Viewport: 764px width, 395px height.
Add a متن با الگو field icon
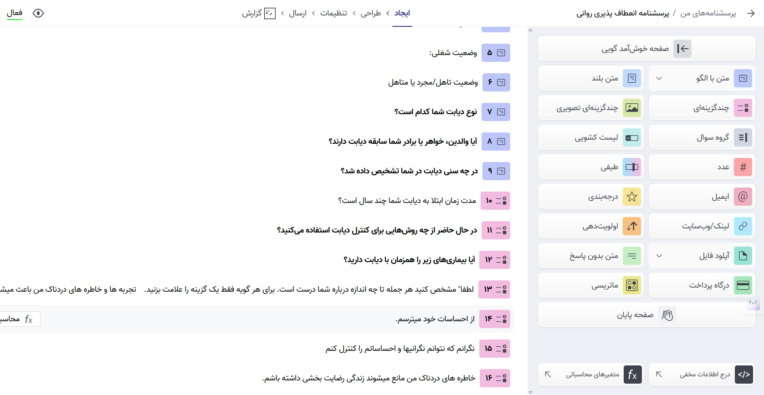click(743, 78)
